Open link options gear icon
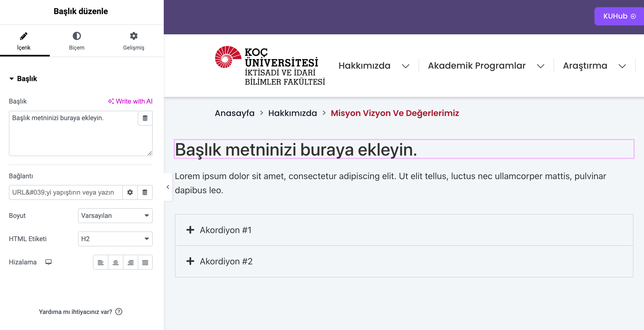 point(130,192)
